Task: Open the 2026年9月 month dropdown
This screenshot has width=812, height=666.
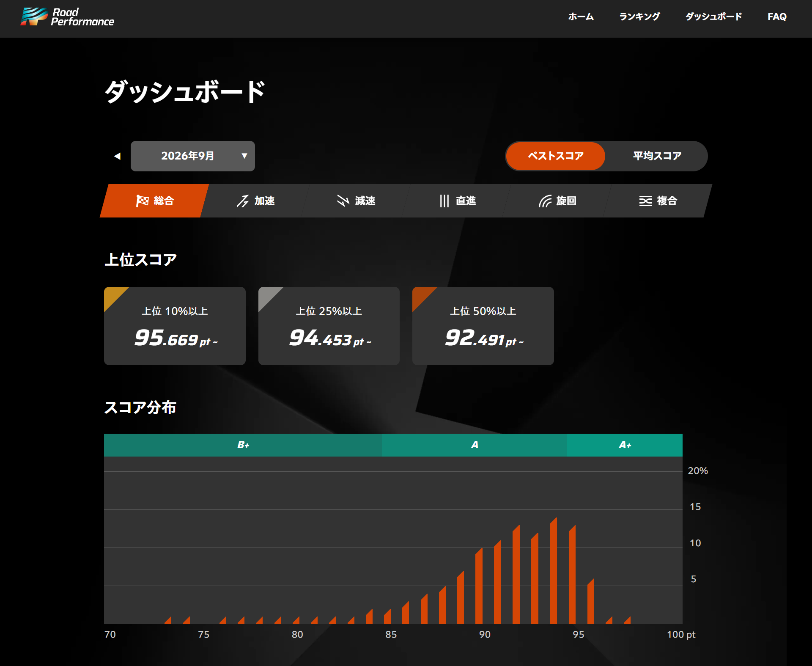Action: pyautogui.click(x=193, y=156)
